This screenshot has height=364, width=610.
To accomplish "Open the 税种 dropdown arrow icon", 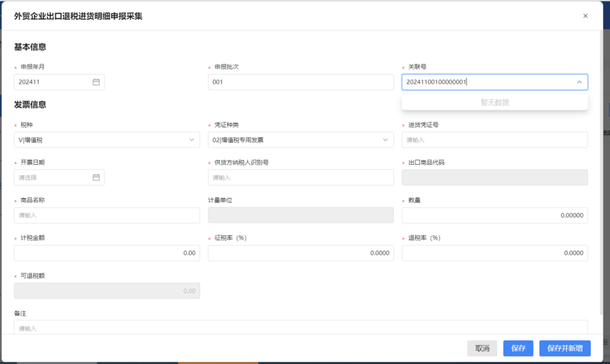I will click(193, 139).
